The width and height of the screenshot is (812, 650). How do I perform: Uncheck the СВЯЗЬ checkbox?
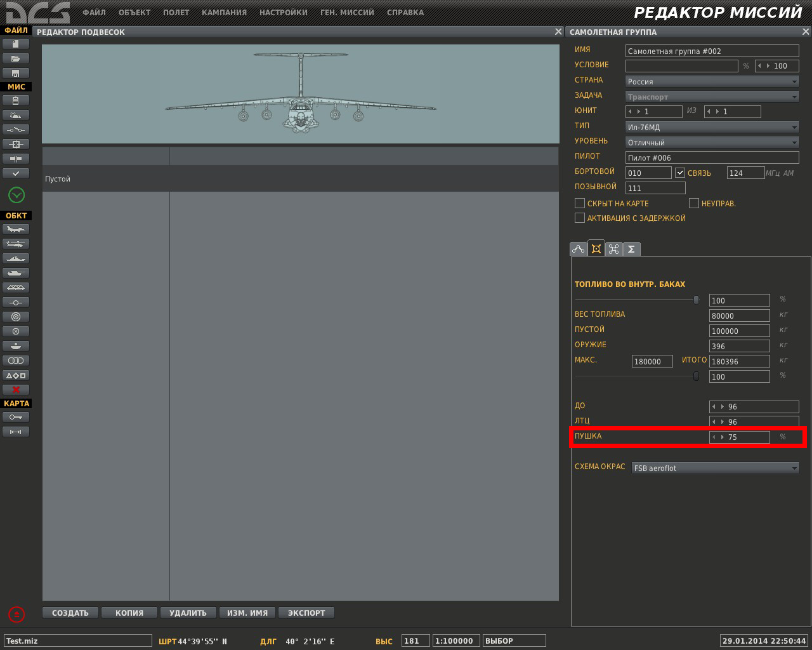[680, 173]
